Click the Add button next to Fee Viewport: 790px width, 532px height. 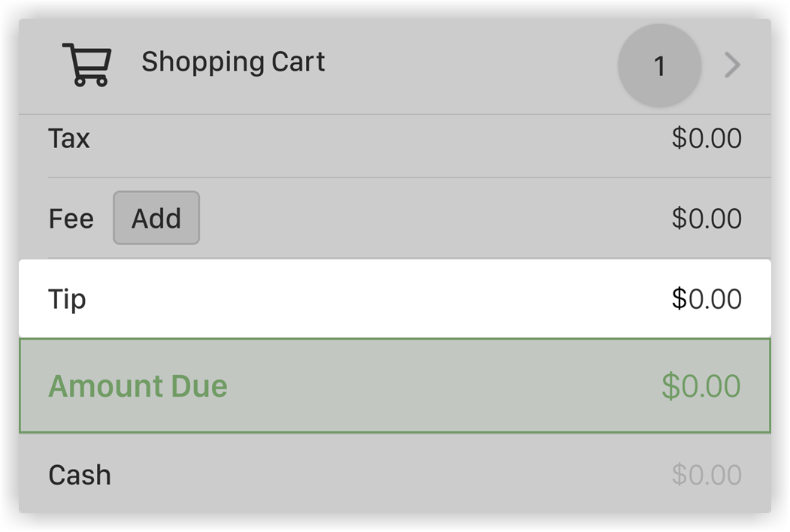tap(156, 218)
